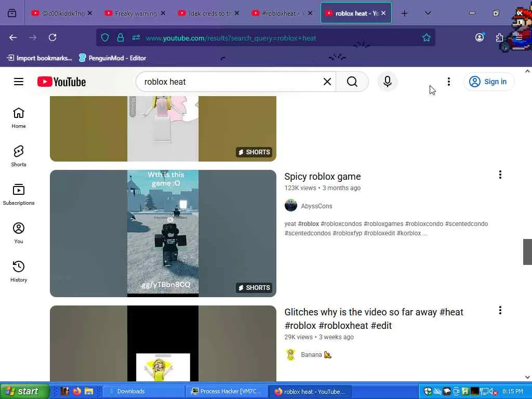Click the roblox heat - YouTube taskbar button

(310, 391)
